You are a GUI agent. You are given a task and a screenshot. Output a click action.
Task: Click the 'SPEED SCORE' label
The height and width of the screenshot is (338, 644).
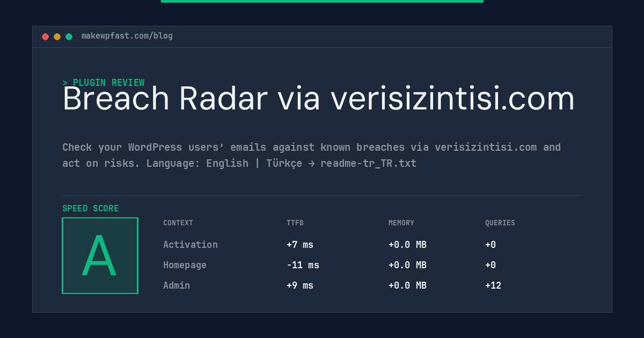click(x=91, y=208)
